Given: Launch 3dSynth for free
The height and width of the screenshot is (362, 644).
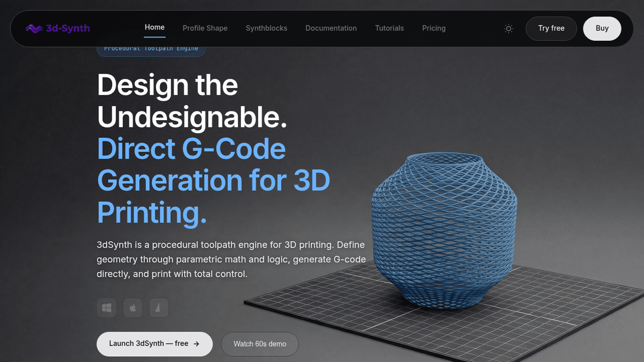Looking at the screenshot, I should click(155, 344).
